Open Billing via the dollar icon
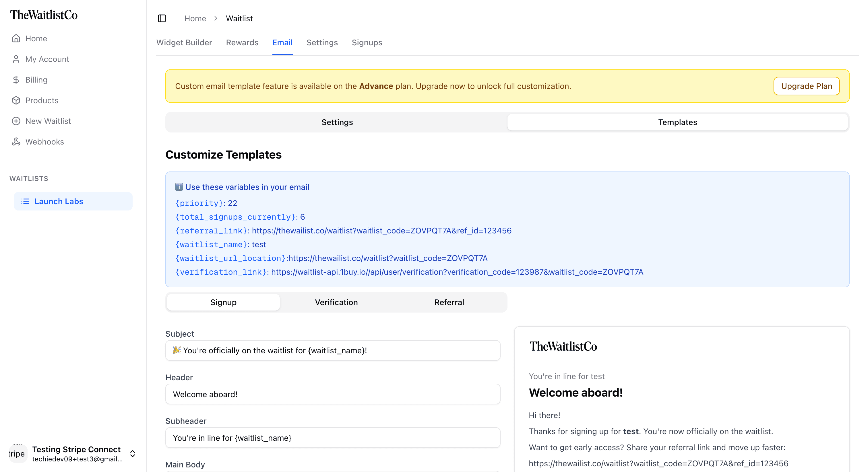The width and height of the screenshot is (868, 472). pyautogui.click(x=17, y=79)
